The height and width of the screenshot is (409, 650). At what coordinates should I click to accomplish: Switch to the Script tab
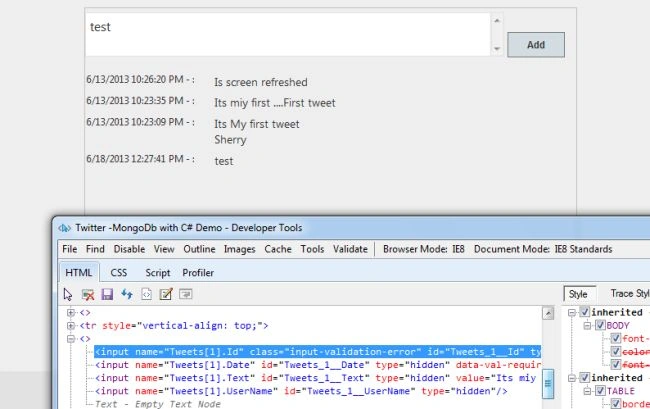pos(158,273)
